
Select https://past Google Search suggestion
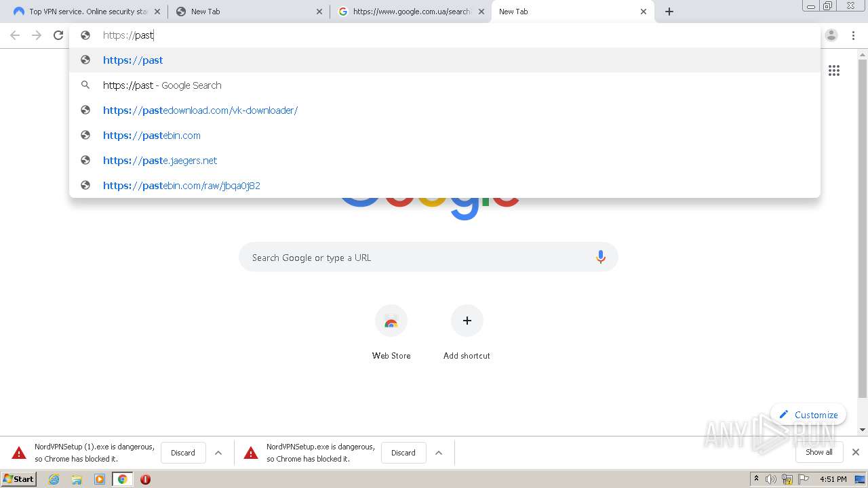tap(445, 85)
